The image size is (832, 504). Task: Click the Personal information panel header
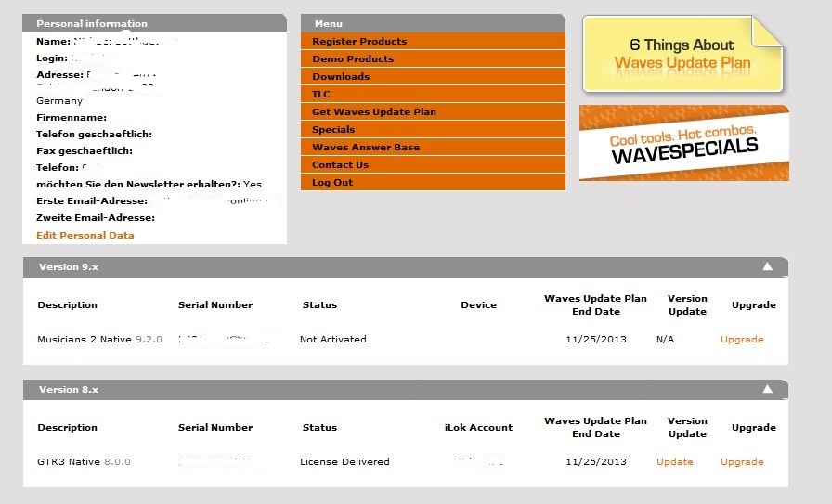coord(154,23)
